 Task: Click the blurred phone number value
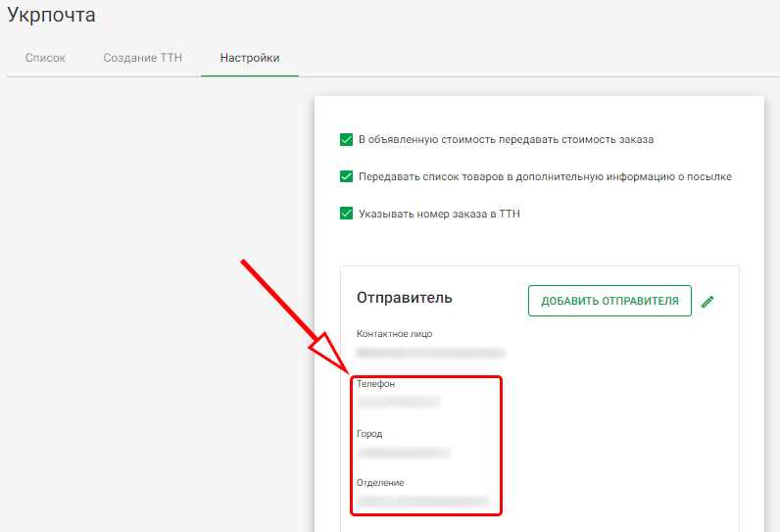pyautogui.click(x=399, y=402)
